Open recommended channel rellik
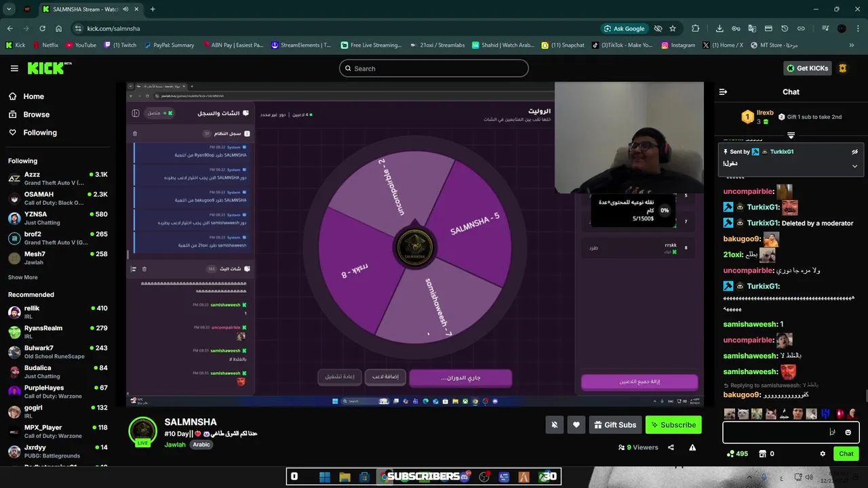868x488 pixels. tap(58, 312)
